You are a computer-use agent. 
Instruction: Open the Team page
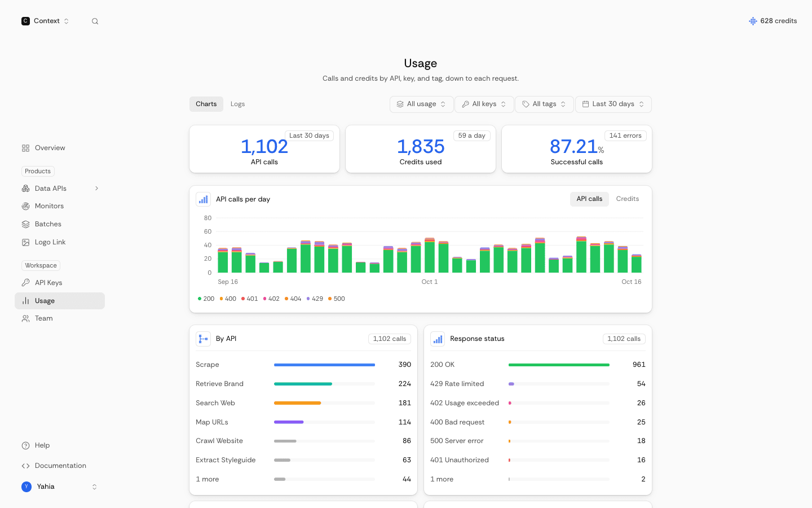click(60, 318)
